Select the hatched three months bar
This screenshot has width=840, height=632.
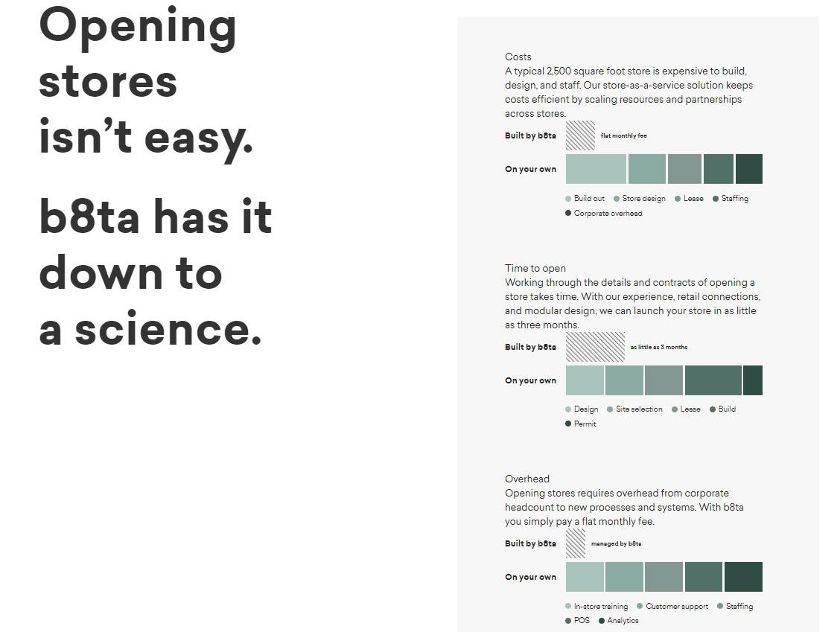tap(595, 347)
